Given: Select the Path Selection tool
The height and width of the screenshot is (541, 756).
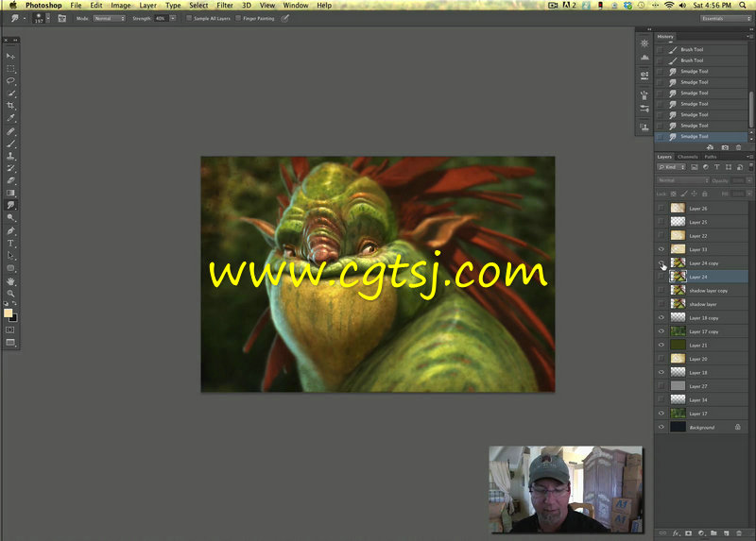Looking at the screenshot, I should coord(10,256).
